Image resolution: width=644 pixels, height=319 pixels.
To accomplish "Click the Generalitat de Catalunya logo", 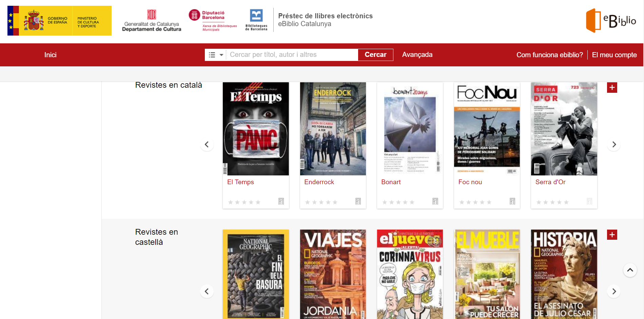I will [x=152, y=21].
